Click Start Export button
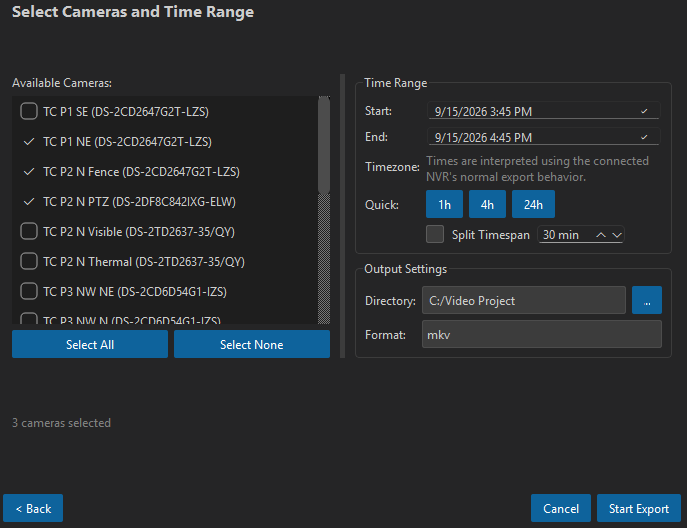 [x=639, y=508]
